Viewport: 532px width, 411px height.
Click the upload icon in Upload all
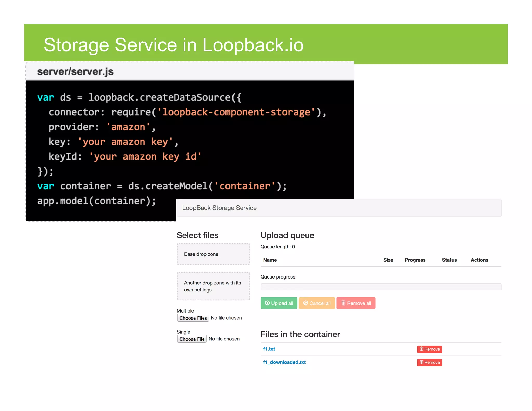267,303
